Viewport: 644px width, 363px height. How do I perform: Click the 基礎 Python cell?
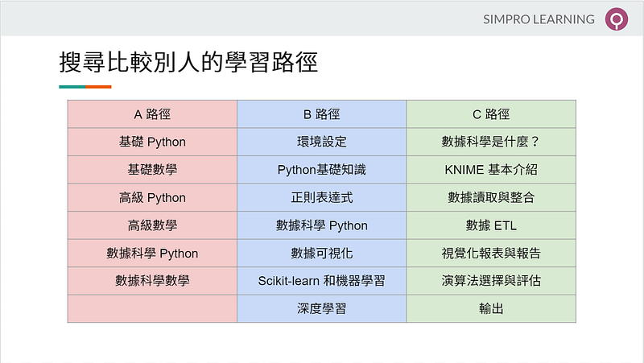[x=152, y=142]
